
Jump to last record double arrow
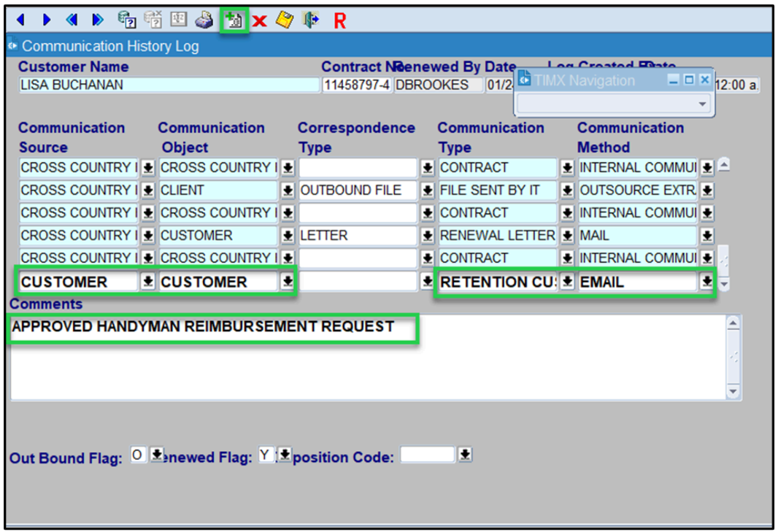(98, 20)
